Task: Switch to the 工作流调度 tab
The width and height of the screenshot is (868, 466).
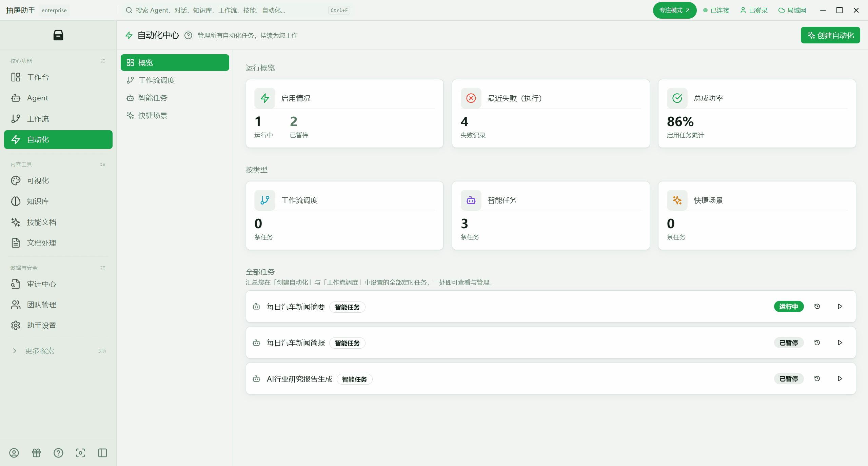Action: pyautogui.click(x=175, y=80)
